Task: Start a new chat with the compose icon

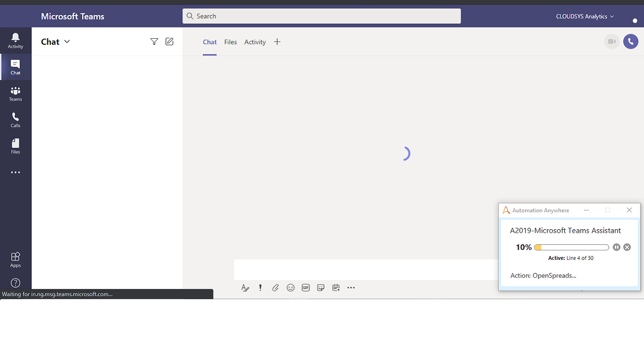Action: pyautogui.click(x=170, y=42)
